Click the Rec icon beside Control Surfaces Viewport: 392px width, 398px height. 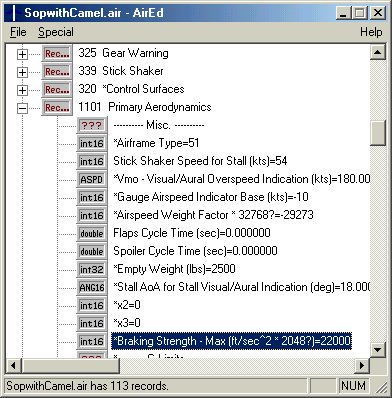pyautogui.click(x=57, y=89)
